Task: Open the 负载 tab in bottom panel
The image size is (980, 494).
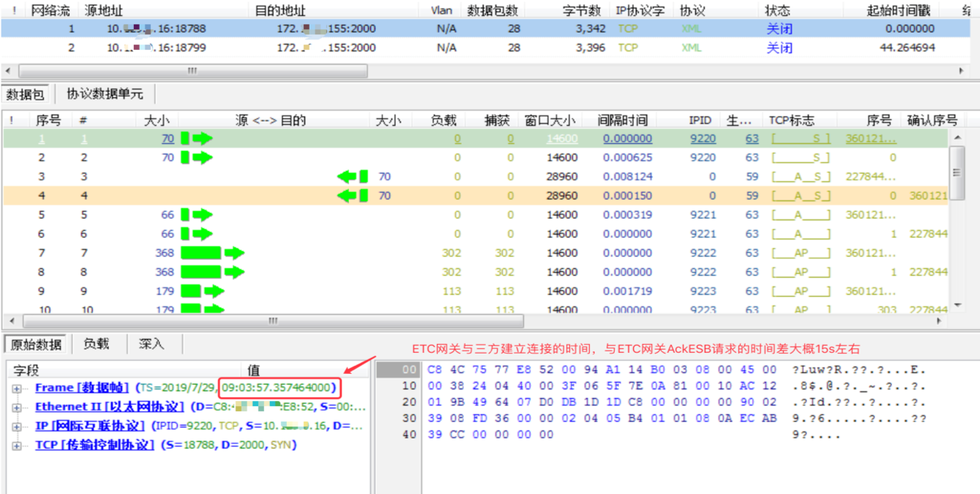Action: pyautogui.click(x=96, y=343)
